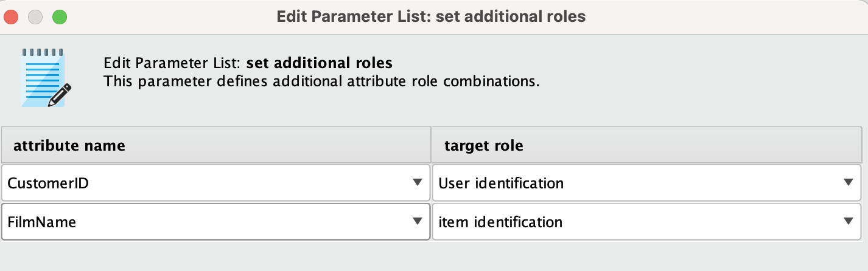Click the divider between the column headers
This screenshot has height=271, width=868.
tap(431, 145)
